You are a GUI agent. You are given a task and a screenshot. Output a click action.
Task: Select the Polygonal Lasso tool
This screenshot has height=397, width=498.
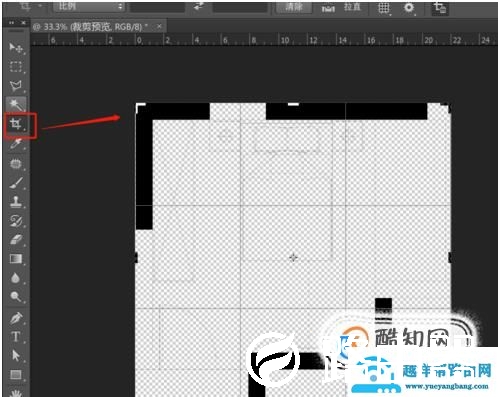[16, 86]
